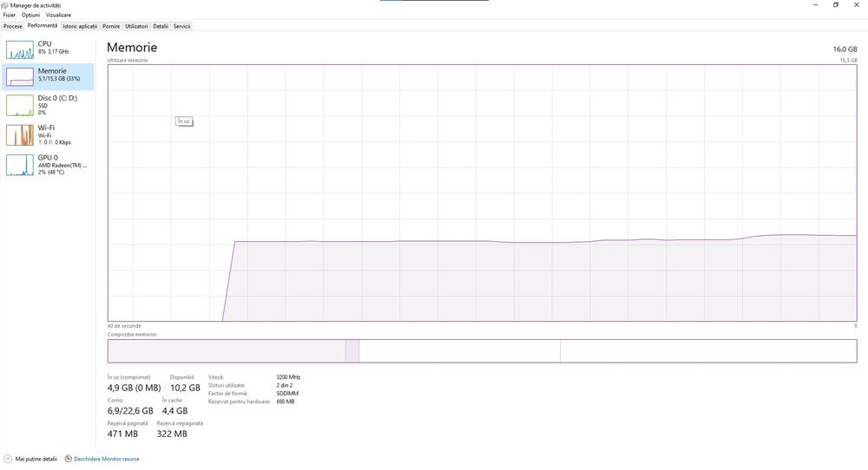The width and height of the screenshot is (868, 470).
Task: Click the CPU label in sidebar
Action: (44, 43)
